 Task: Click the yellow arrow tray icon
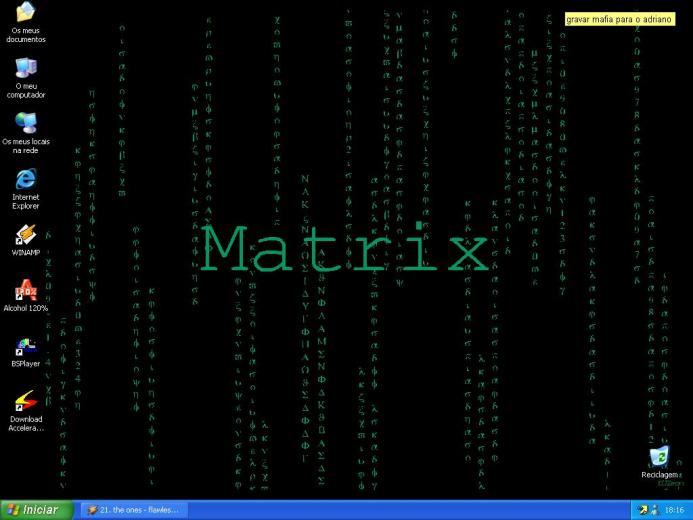643,510
